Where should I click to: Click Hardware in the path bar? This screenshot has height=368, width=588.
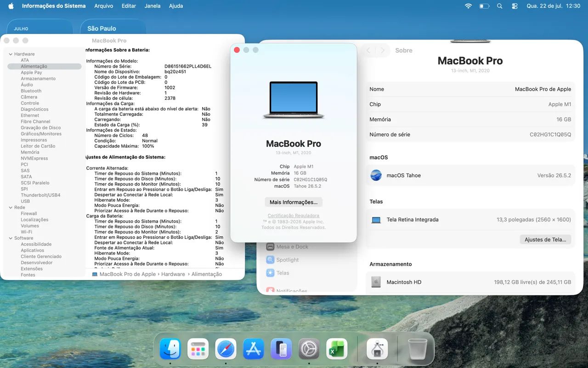173,274
